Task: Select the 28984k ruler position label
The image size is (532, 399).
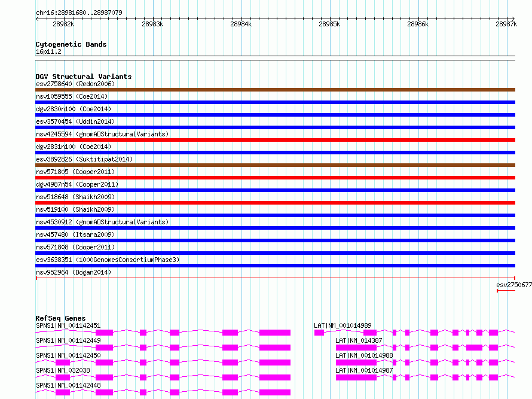Action: (x=241, y=24)
